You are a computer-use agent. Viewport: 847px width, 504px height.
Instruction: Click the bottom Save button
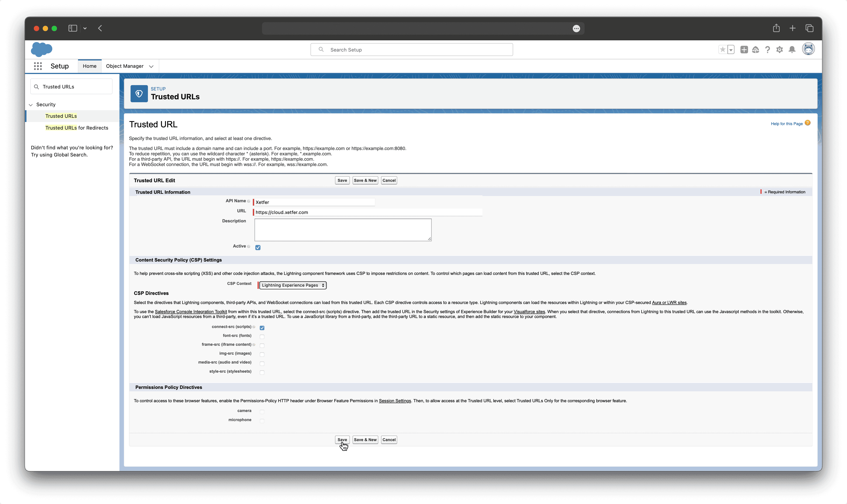coord(342,440)
